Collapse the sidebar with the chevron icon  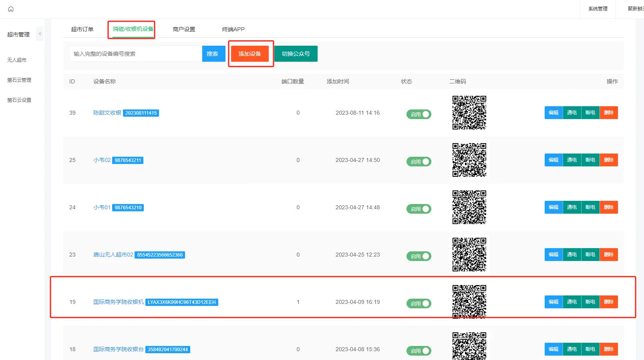pyautogui.click(x=40, y=34)
